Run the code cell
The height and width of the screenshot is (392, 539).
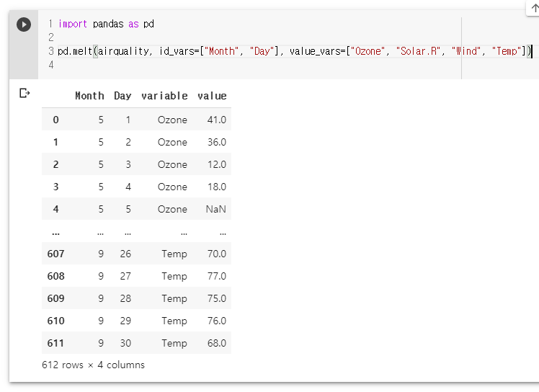click(x=24, y=24)
